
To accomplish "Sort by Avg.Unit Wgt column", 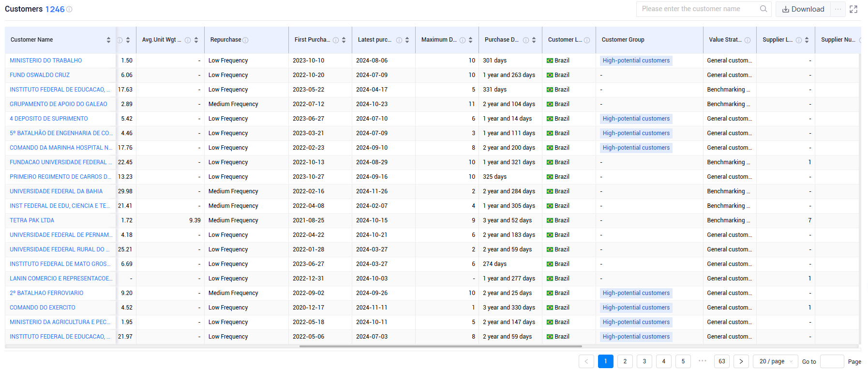I will [x=196, y=40].
